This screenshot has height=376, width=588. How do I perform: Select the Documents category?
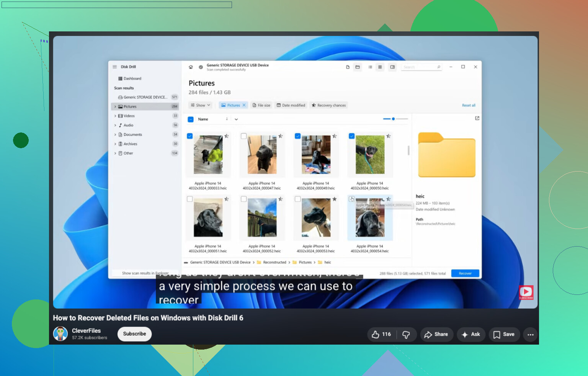click(x=145, y=134)
